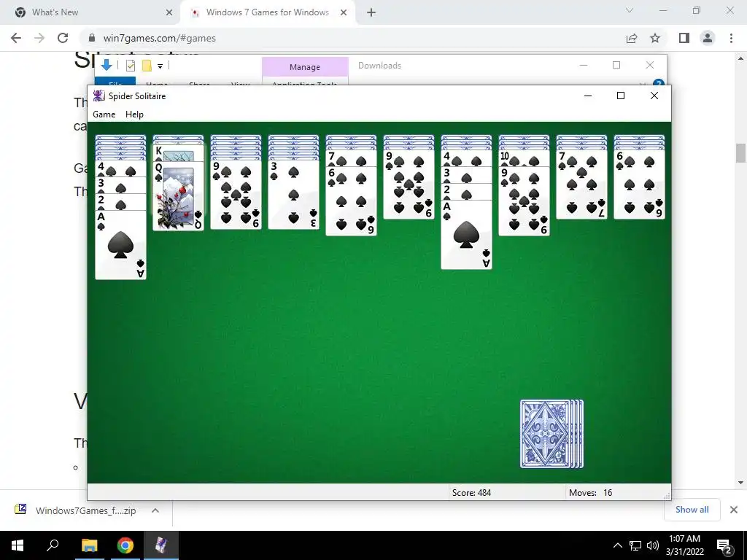This screenshot has height=560, width=747.
Task: Reload the win7games.com page
Action: (63, 38)
